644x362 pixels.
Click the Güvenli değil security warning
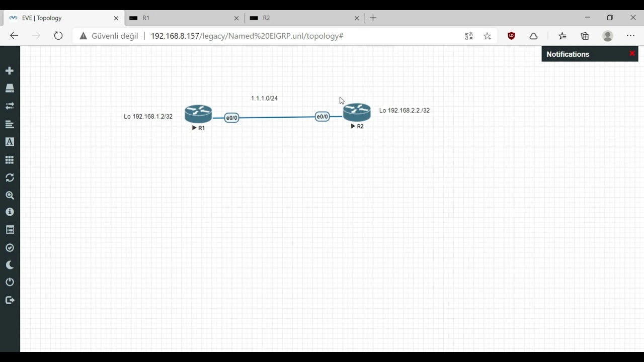click(x=108, y=36)
